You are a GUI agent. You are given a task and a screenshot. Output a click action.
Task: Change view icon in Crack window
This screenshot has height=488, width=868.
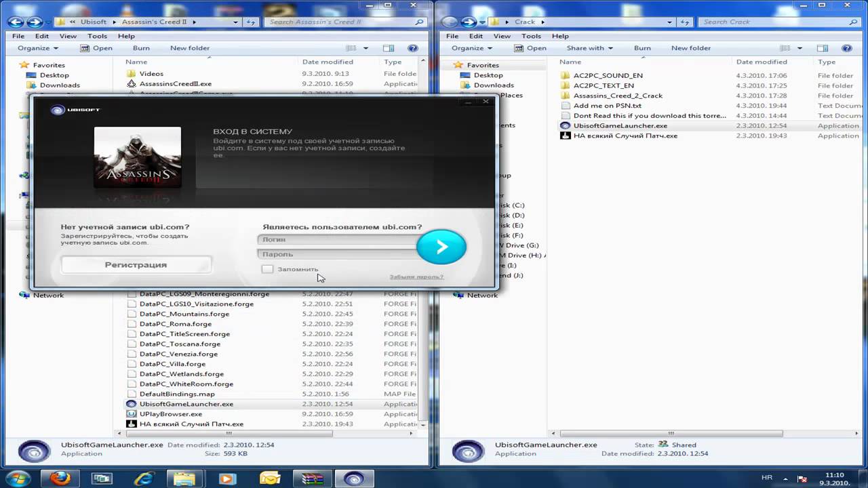[x=786, y=48]
